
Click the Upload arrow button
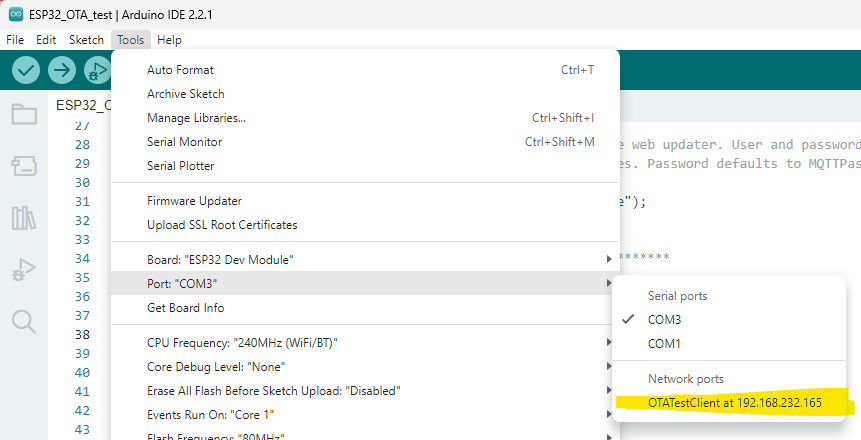tap(62, 70)
